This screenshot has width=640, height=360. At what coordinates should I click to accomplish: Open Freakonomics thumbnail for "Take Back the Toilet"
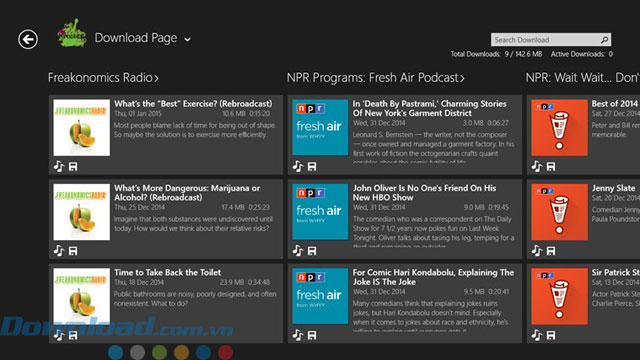[x=82, y=297]
